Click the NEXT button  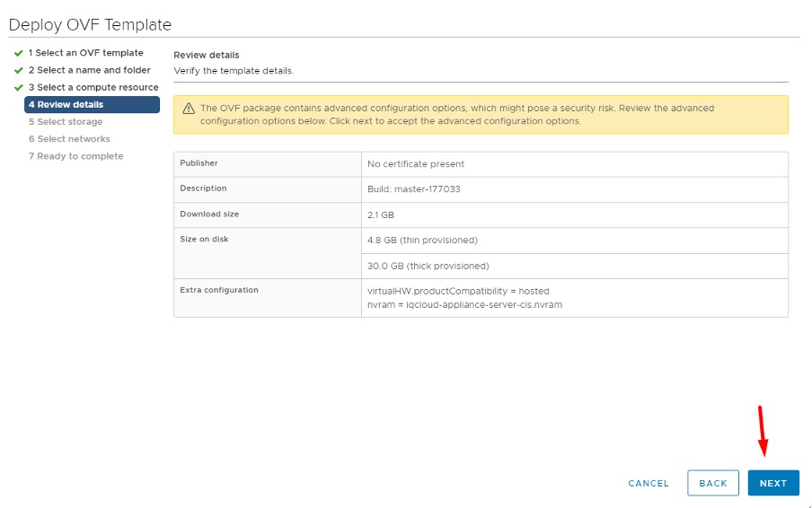click(x=773, y=483)
